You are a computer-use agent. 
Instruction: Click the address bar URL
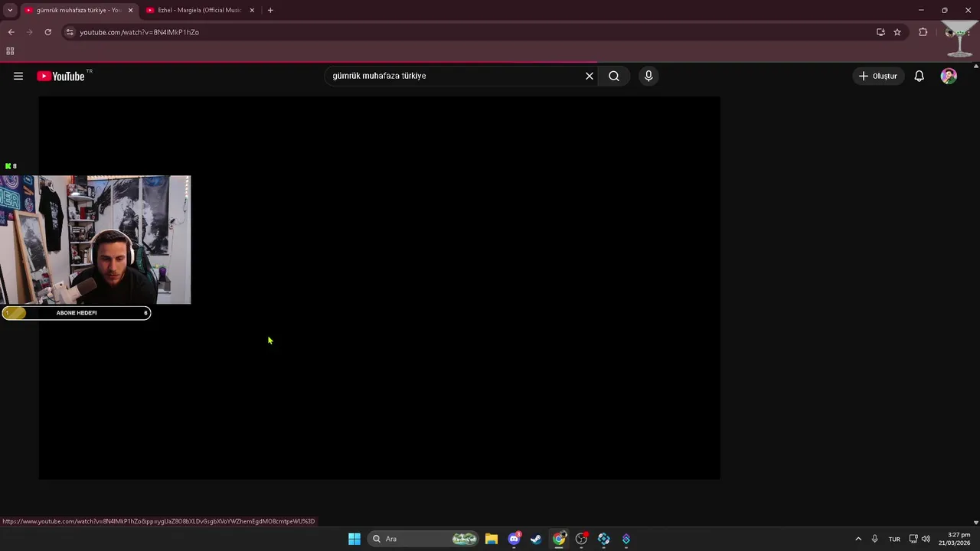point(139,32)
